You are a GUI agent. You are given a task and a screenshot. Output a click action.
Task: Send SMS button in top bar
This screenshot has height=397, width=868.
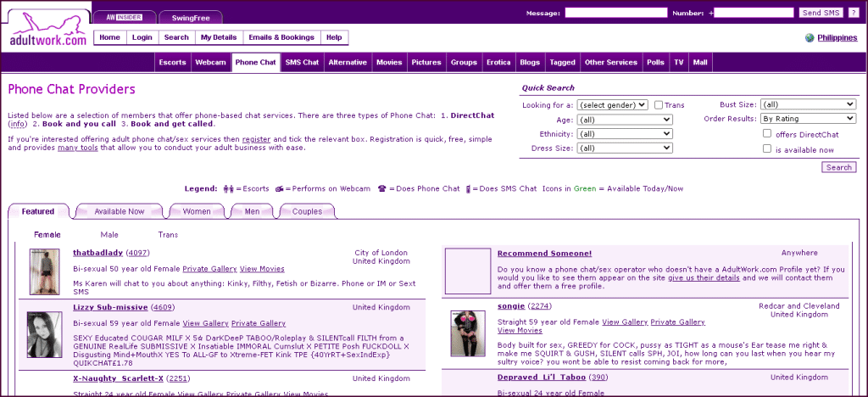click(x=821, y=13)
